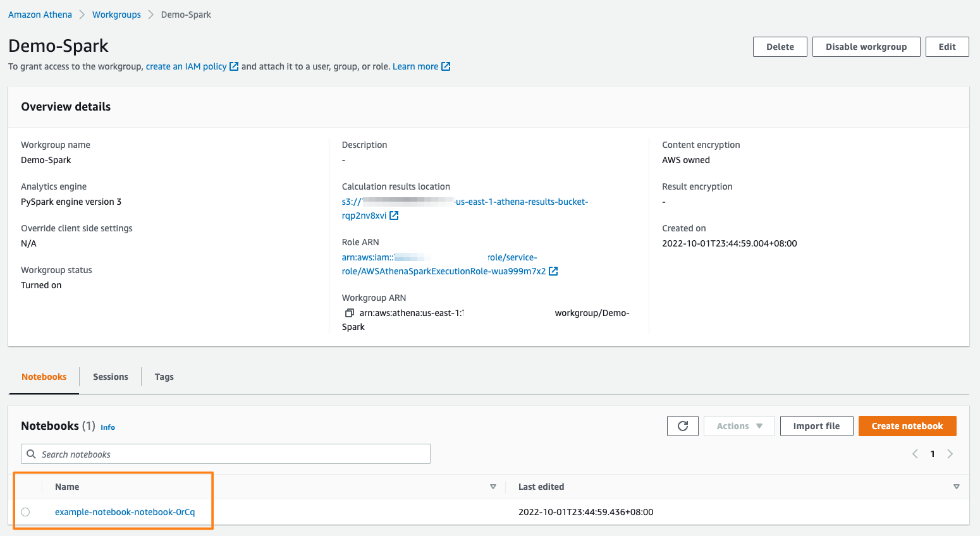The height and width of the screenshot is (536, 980).
Task: Click the search magnifier icon
Action: pyautogui.click(x=31, y=453)
